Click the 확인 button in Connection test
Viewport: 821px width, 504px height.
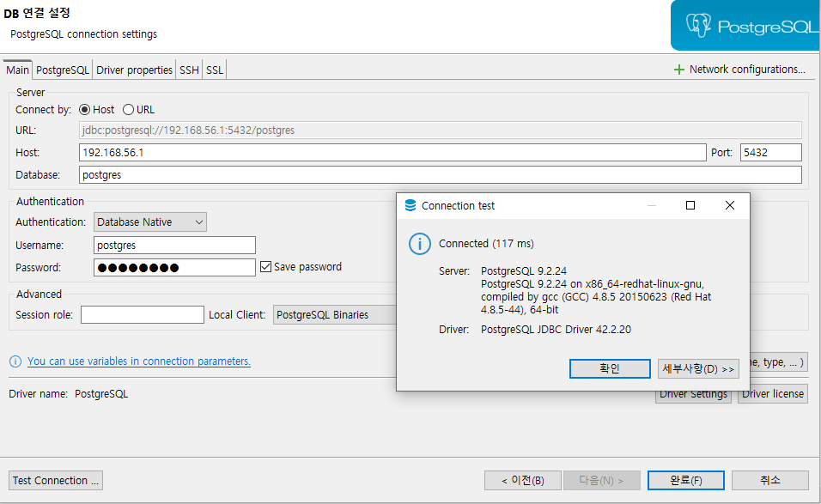tap(610, 368)
